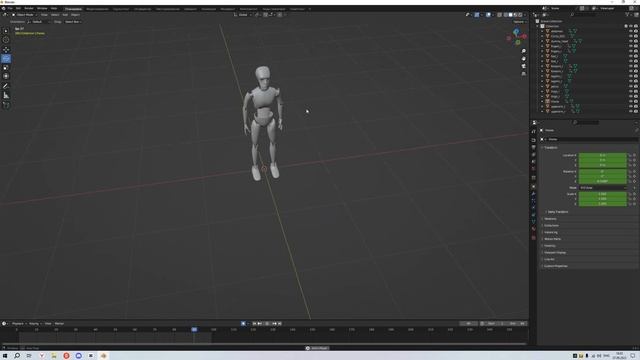Select the Scale tool
The height and width of the screenshot is (360, 640).
coord(6,67)
